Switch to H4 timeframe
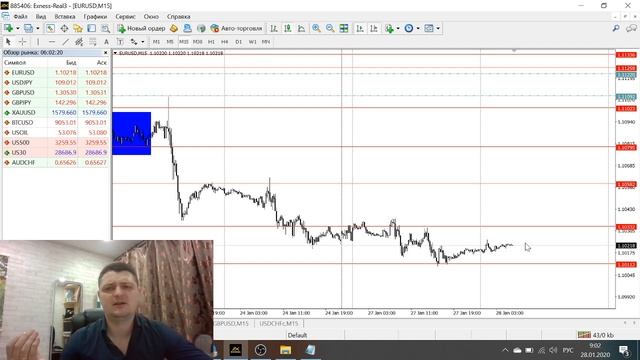The height and width of the screenshot is (360, 640). tap(224, 42)
